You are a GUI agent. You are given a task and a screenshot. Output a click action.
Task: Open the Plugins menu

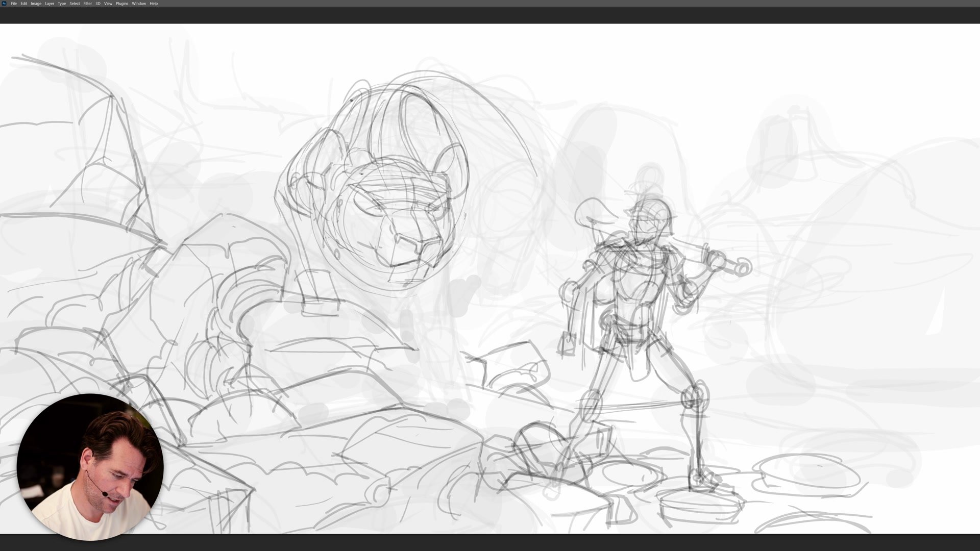(x=122, y=4)
